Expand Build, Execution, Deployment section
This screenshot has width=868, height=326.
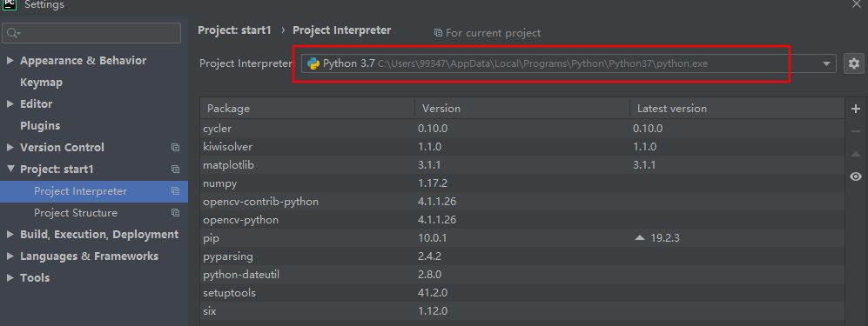[x=10, y=234]
